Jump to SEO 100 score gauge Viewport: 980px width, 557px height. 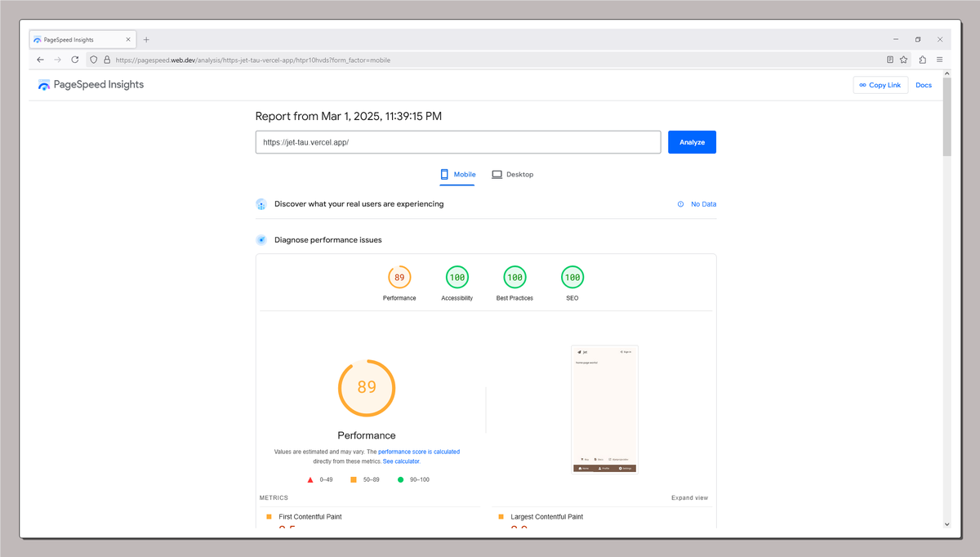pos(572,278)
